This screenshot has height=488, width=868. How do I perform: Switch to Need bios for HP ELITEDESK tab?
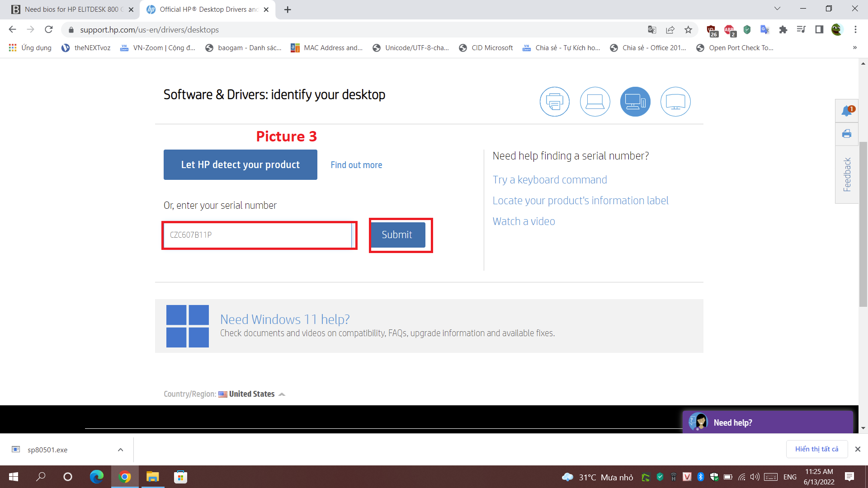point(72,9)
